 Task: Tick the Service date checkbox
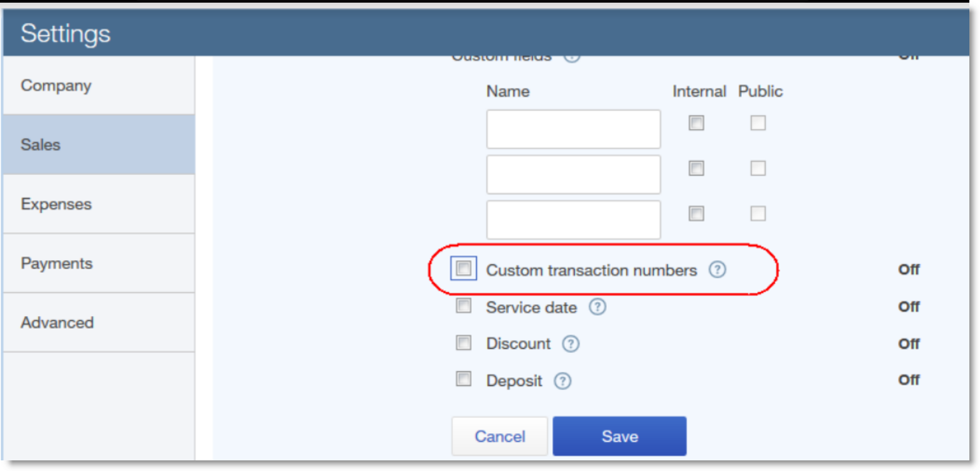(x=464, y=307)
